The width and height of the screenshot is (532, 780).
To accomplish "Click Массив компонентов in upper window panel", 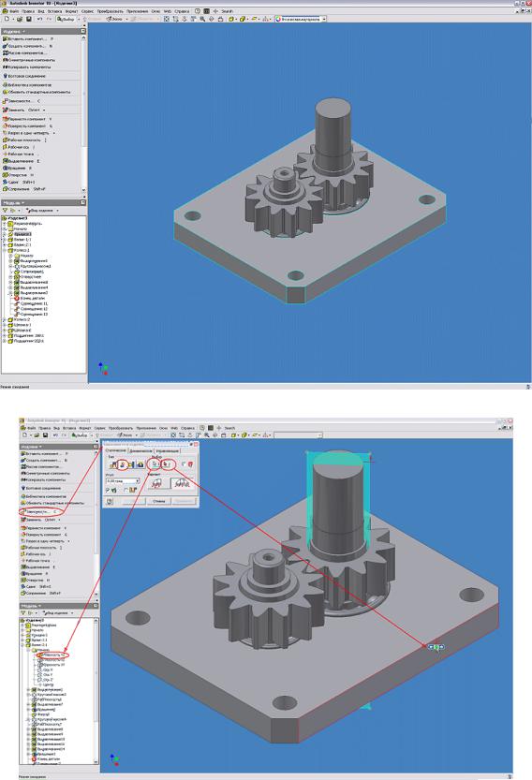I will 25,52.
